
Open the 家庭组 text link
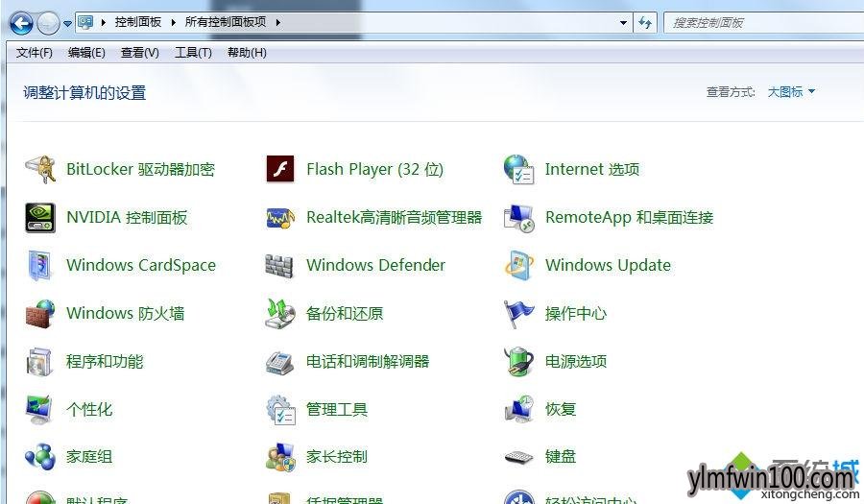(89, 457)
